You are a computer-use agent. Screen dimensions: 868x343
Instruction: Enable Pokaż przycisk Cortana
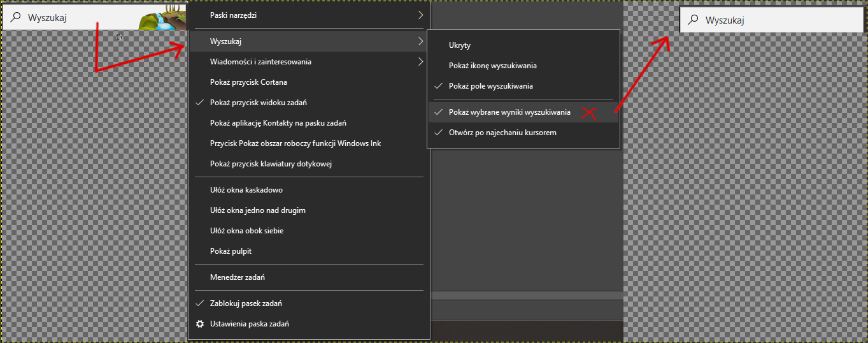point(248,82)
